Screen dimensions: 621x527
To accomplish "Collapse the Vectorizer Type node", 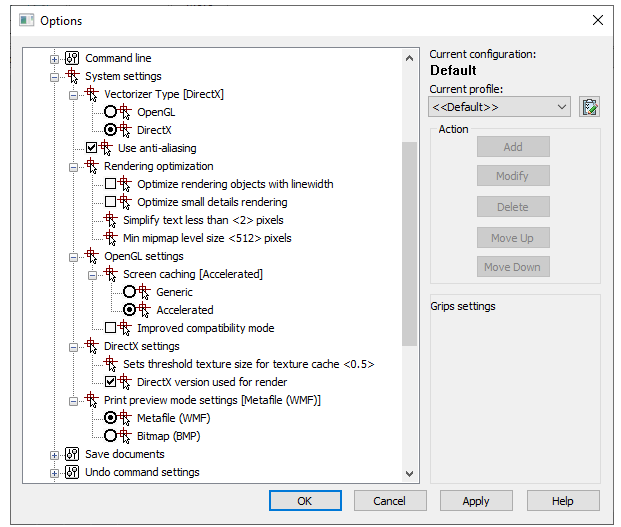I will coord(73,95).
